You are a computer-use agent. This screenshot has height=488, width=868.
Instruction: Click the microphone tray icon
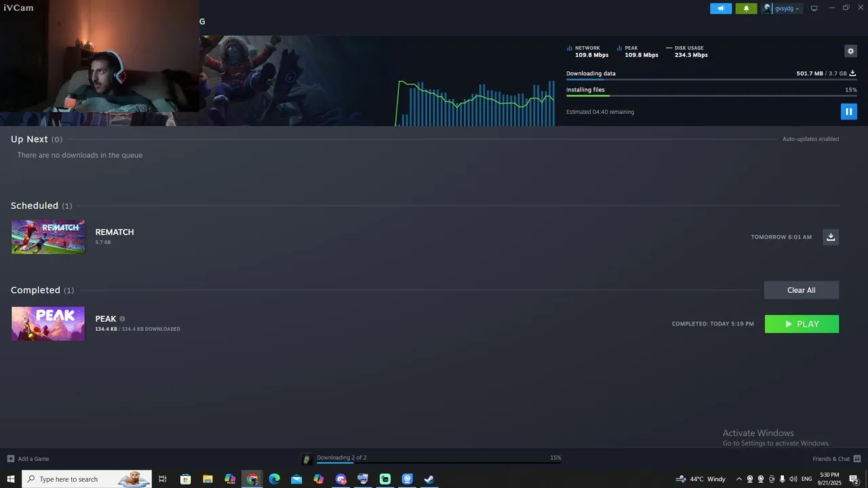[783, 479]
